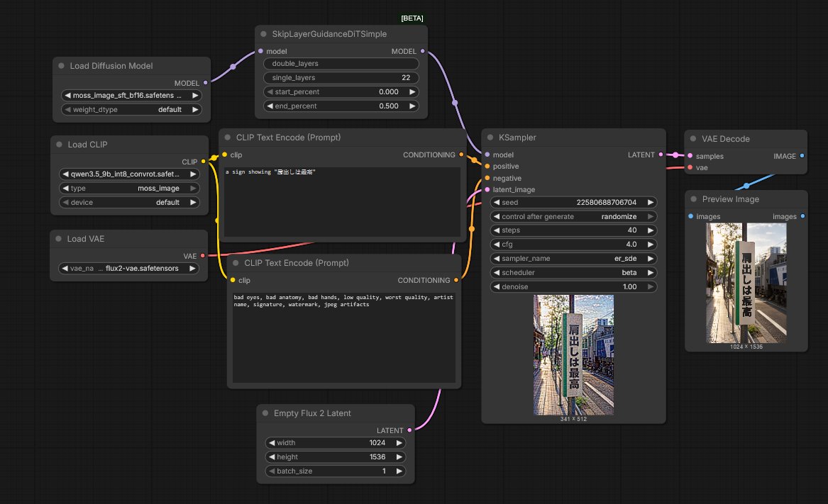This screenshot has height=504, width=828.
Task: Click the 'bad eyes, bad anatomy' negative prompt box
Action: click(344, 337)
